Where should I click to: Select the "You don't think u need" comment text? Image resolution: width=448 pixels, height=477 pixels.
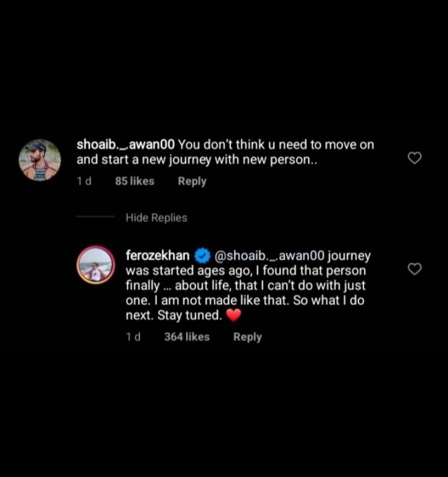pos(226,152)
